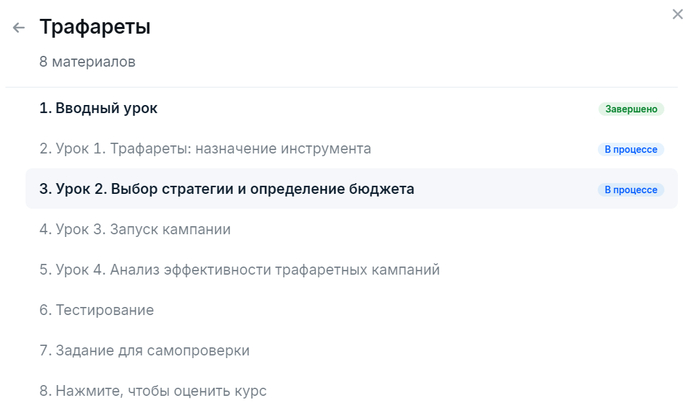Viewport: 700px width, 414px height.
Task: Click the number 6 before Тестирование
Action: click(x=44, y=310)
